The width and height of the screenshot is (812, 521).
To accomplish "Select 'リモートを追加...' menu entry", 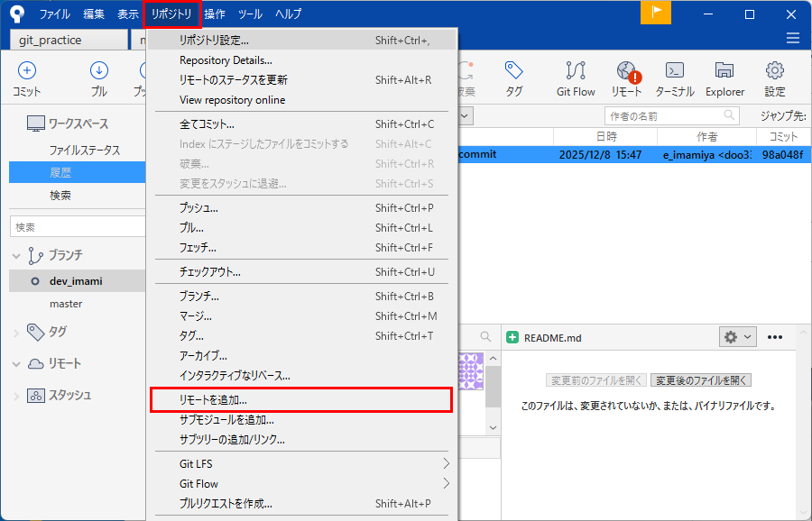I will 213,399.
